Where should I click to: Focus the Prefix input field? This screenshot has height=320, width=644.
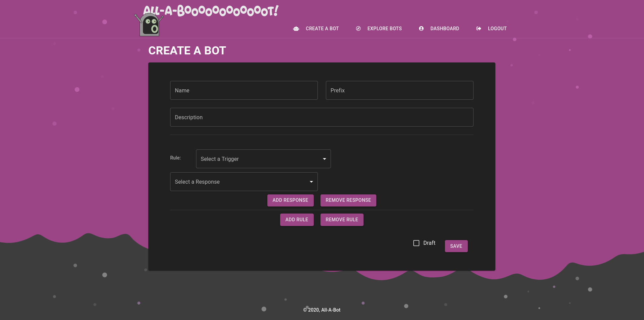click(x=400, y=90)
